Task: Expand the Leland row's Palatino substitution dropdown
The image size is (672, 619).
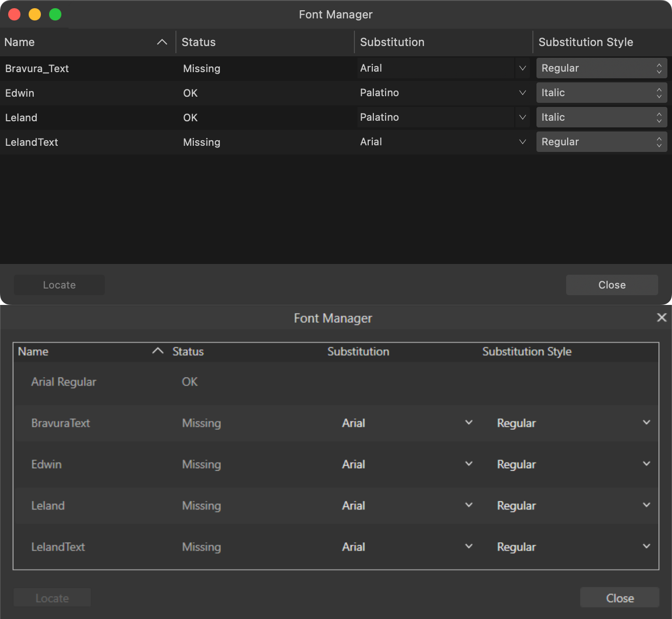Action: point(522,117)
